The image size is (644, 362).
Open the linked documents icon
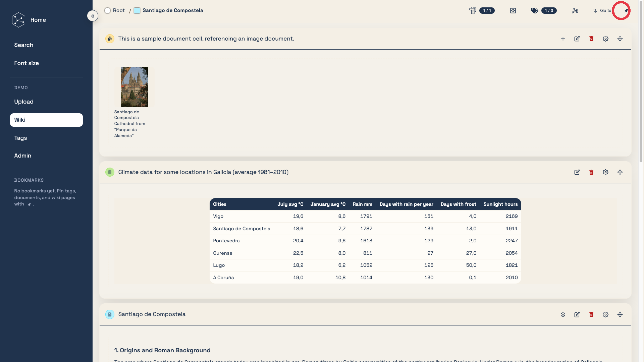tap(473, 11)
